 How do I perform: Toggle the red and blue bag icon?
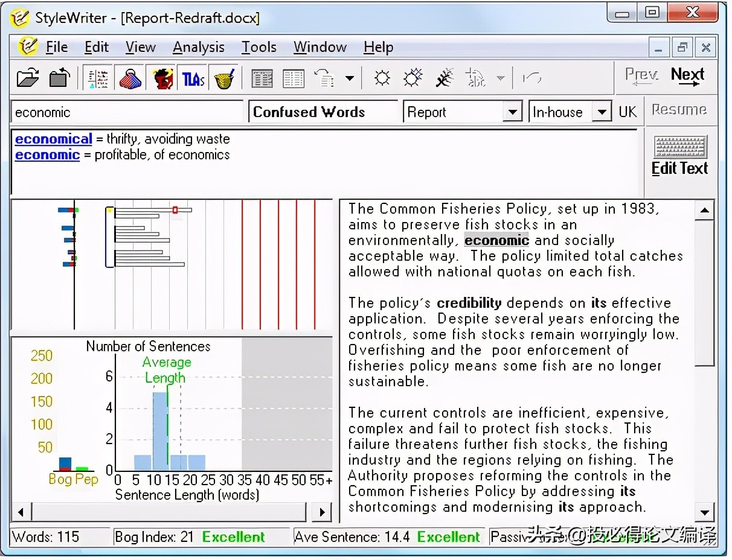[129, 78]
